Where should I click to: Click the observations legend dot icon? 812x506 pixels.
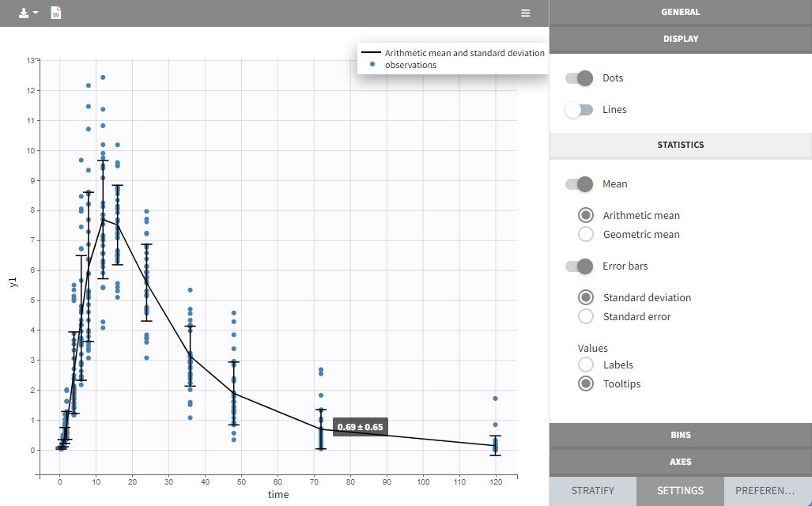tap(372, 66)
